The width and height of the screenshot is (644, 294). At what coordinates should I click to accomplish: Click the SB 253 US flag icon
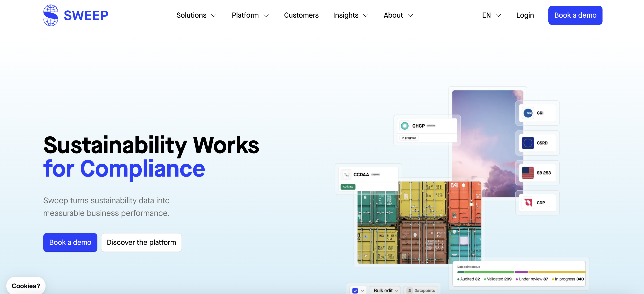pyautogui.click(x=528, y=173)
